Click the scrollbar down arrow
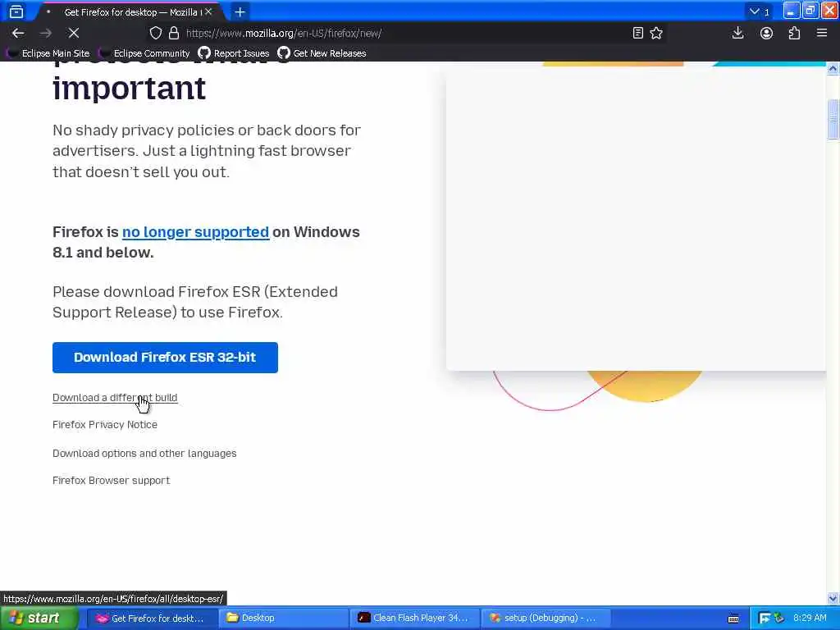 tap(833, 598)
